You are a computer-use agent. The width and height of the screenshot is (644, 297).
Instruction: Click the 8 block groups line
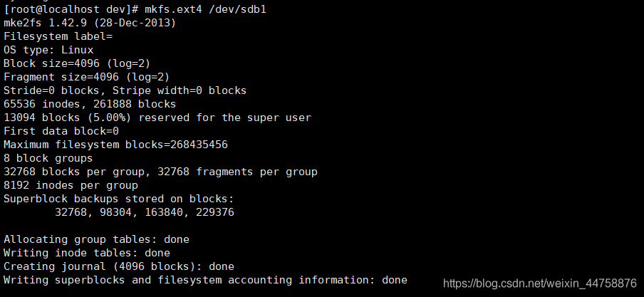[48, 158]
